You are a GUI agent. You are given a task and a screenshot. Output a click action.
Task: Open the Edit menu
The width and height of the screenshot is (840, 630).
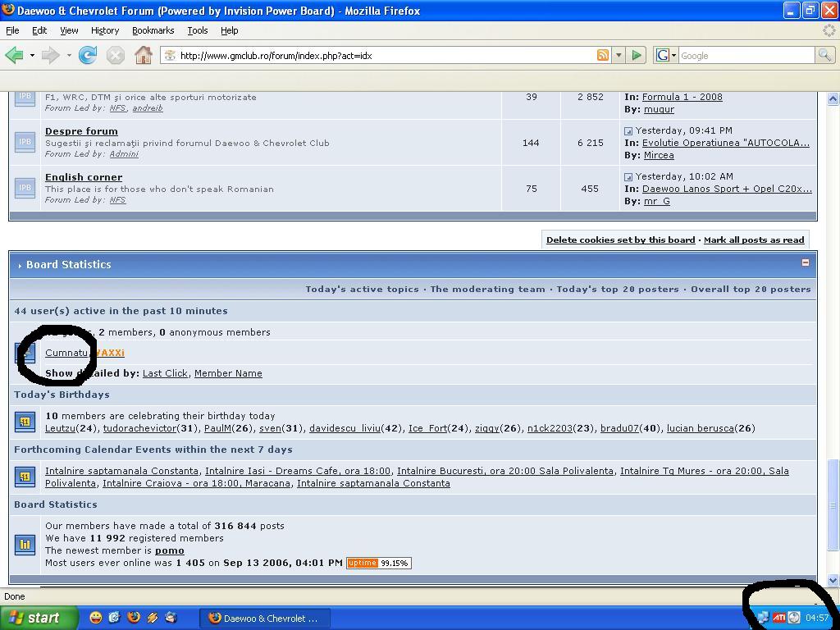(x=39, y=30)
